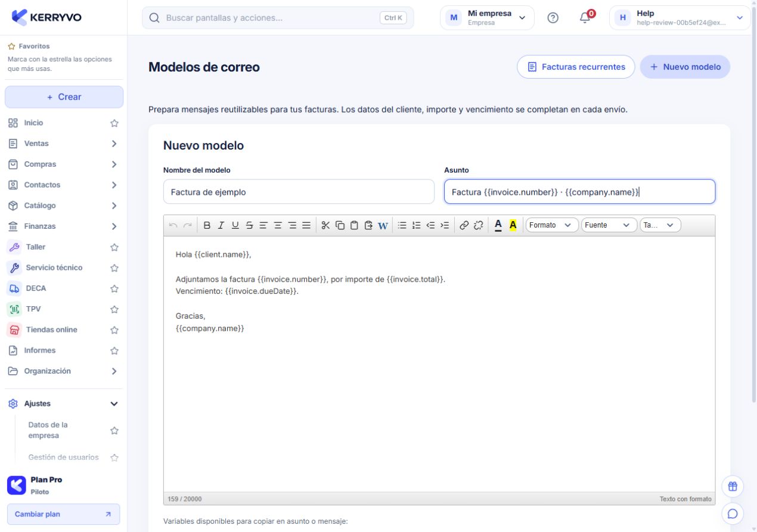Apply strikethrough formatting

(249, 225)
